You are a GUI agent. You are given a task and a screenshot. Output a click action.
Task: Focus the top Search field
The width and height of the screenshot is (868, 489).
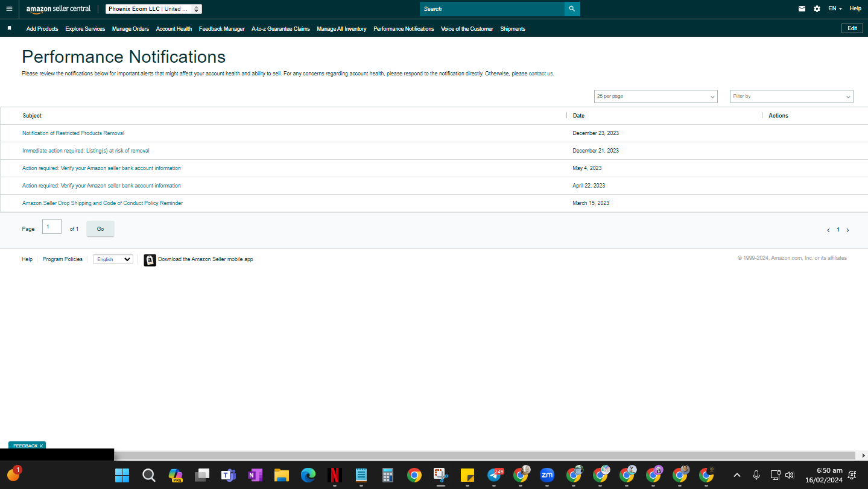coord(492,9)
